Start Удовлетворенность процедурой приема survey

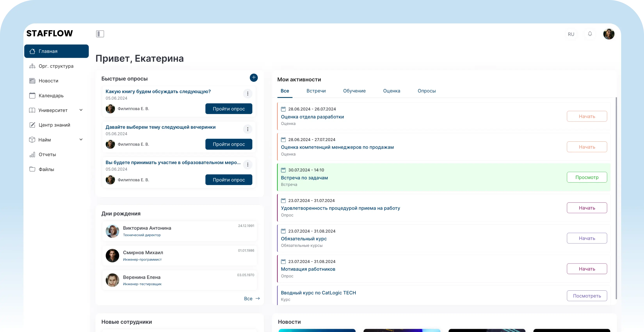(x=587, y=208)
